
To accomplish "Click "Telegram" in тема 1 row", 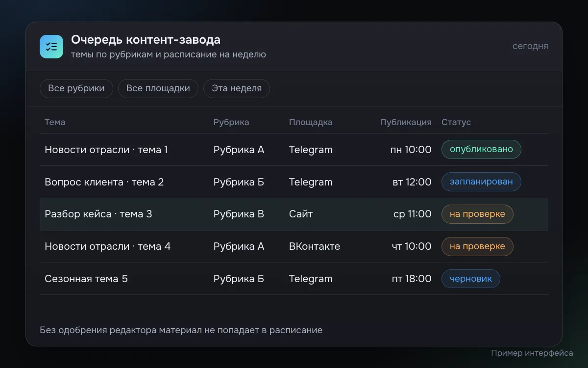I will 311,150.
